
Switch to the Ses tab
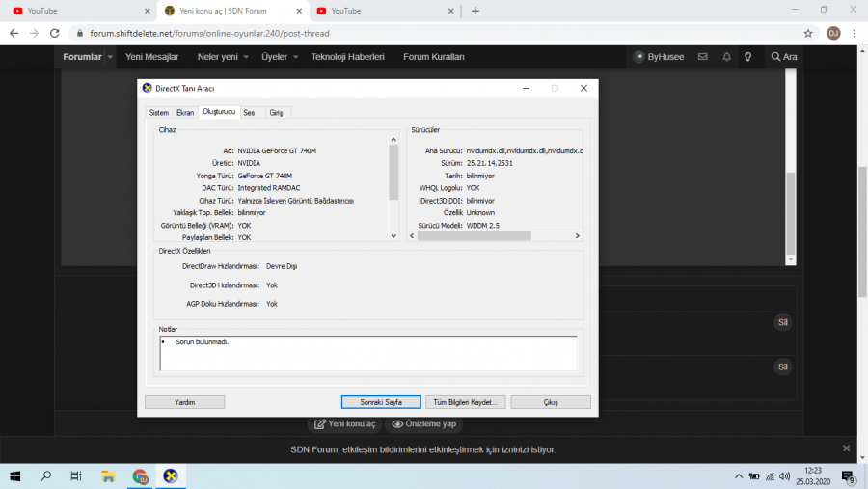click(249, 113)
